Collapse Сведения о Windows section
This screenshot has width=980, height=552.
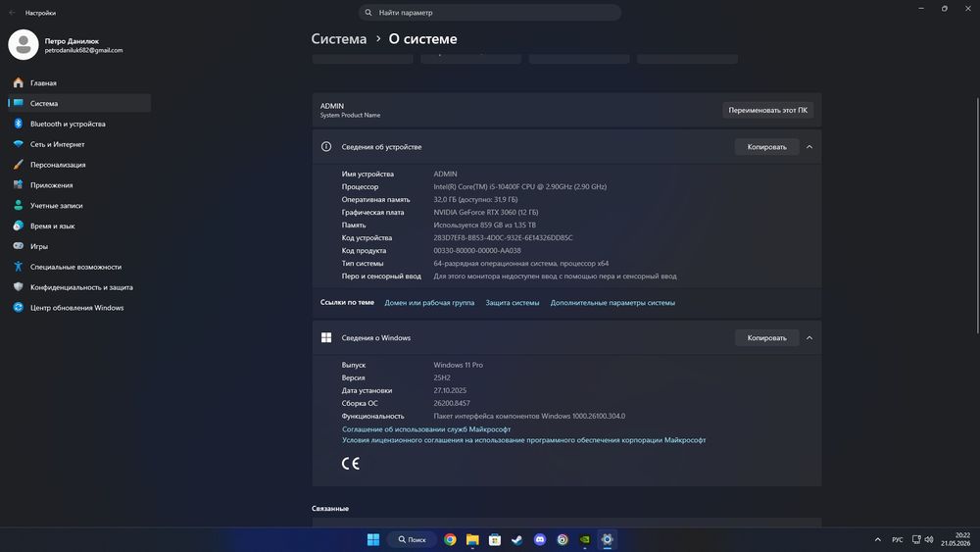tap(809, 337)
